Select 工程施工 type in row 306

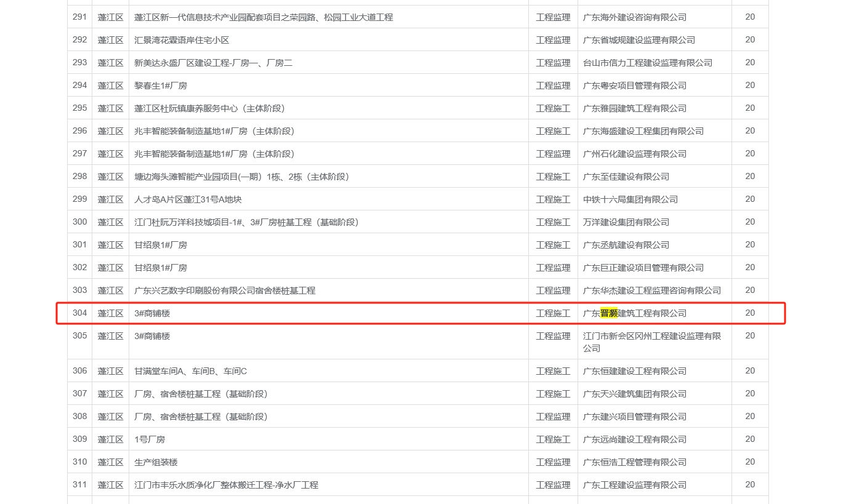[x=553, y=371]
